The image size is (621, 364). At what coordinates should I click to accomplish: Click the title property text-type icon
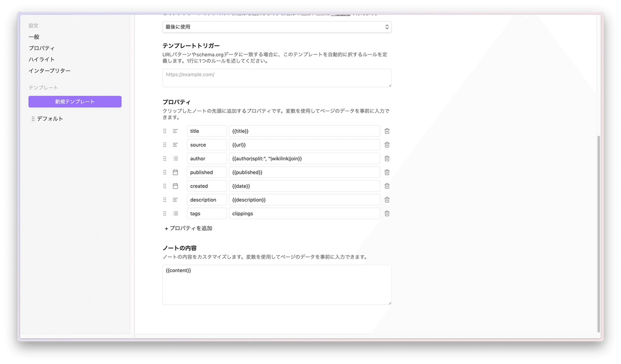point(175,131)
